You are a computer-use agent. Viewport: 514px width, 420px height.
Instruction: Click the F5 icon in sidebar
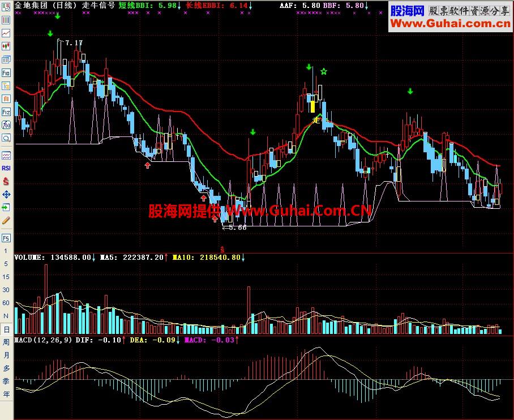[x=6, y=238]
